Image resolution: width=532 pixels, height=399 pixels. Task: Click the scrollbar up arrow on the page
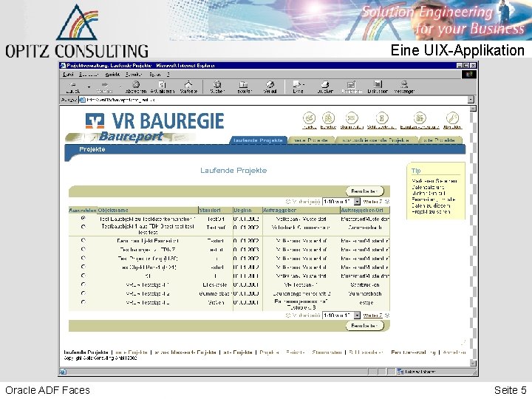pos(473,109)
